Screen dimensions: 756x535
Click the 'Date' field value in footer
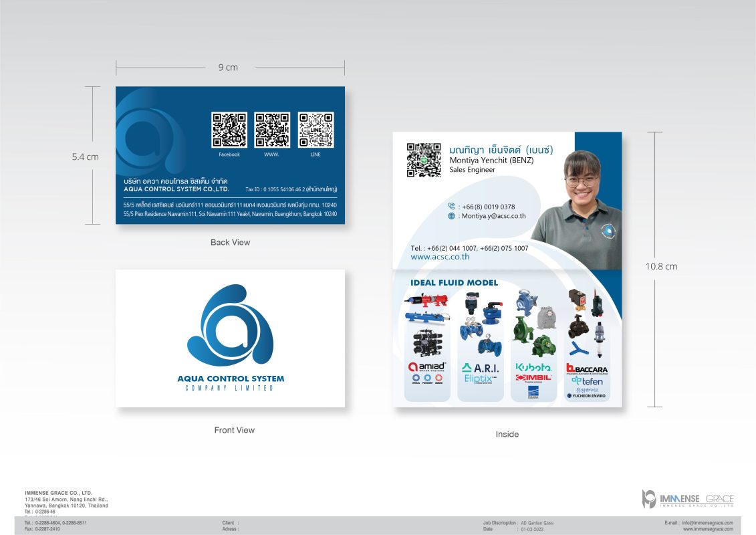(x=532, y=529)
